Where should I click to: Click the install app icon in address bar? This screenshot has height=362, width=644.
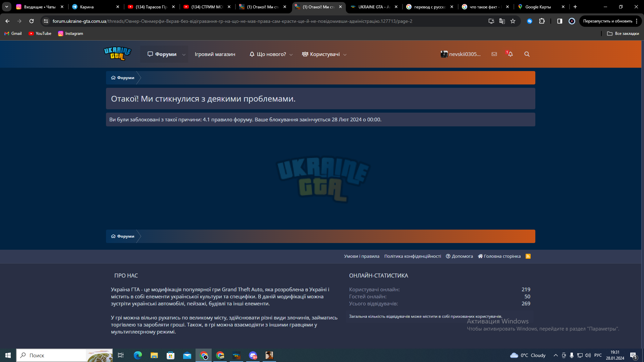coord(491,21)
